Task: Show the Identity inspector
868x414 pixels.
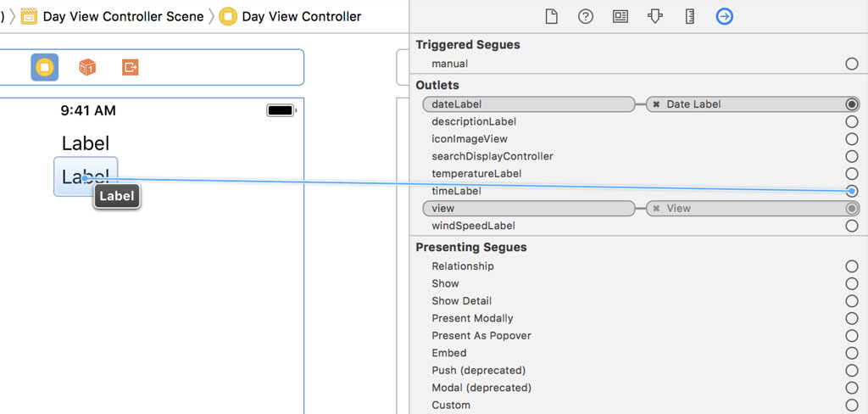Action: [x=620, y=16]
